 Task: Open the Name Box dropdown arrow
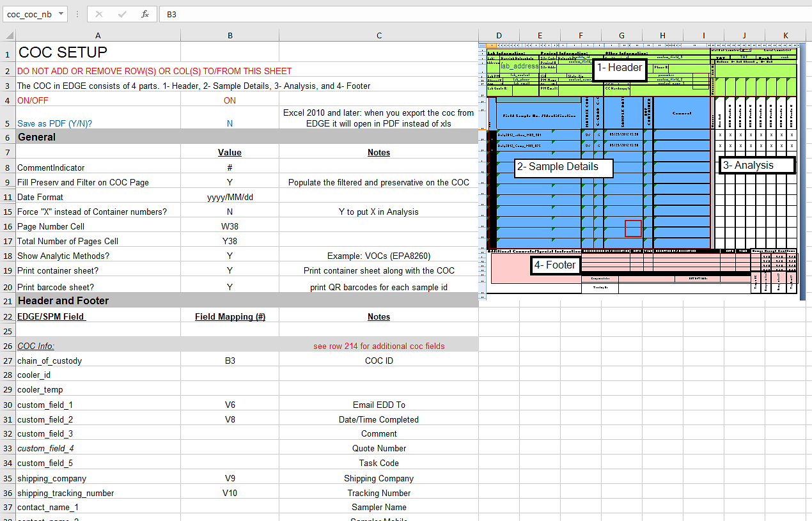[61, 14]
